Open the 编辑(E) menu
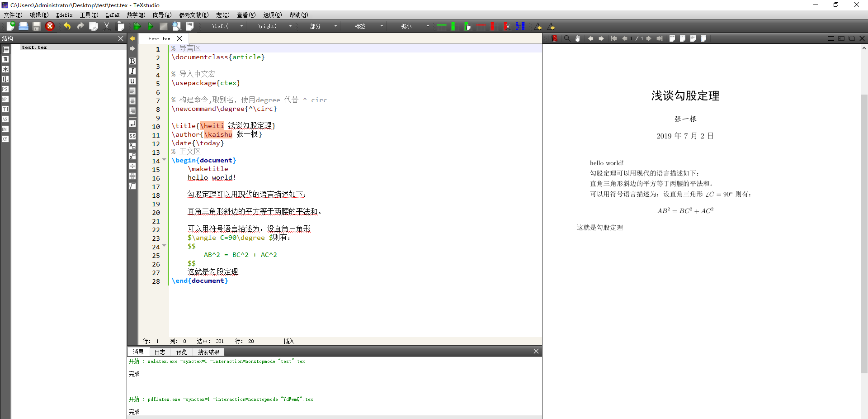This screenshot has width=868, height=419. tap(39, 15)
